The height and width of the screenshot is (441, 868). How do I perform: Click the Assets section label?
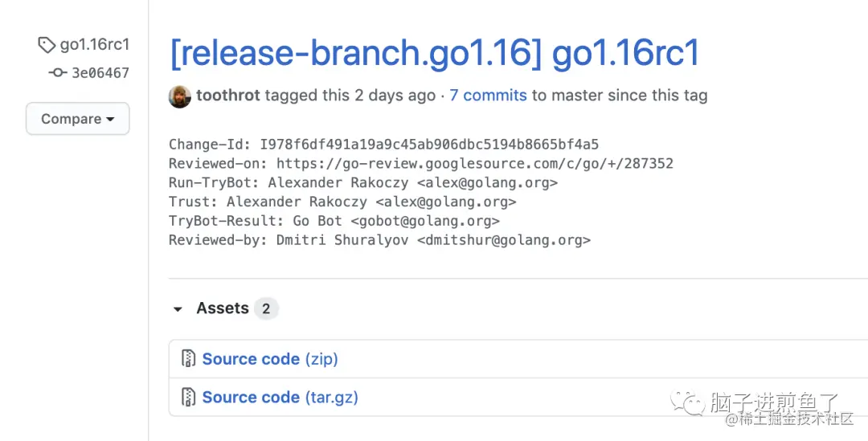[x=223, y=308]
